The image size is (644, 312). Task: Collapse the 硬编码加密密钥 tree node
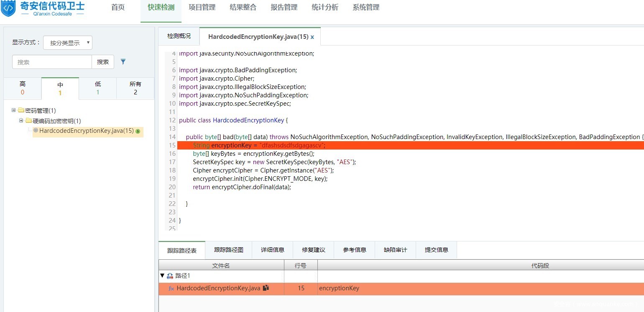(x=21, y=121)
